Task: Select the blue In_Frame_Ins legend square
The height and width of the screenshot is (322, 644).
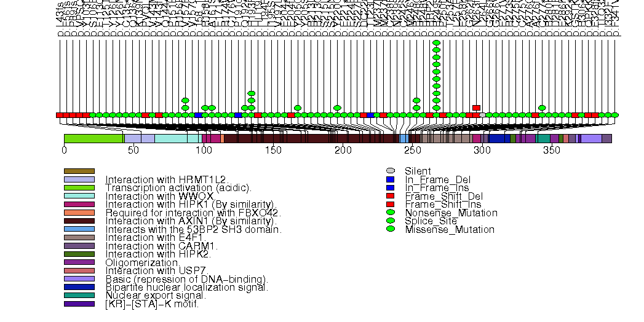Action: (390, 187)
